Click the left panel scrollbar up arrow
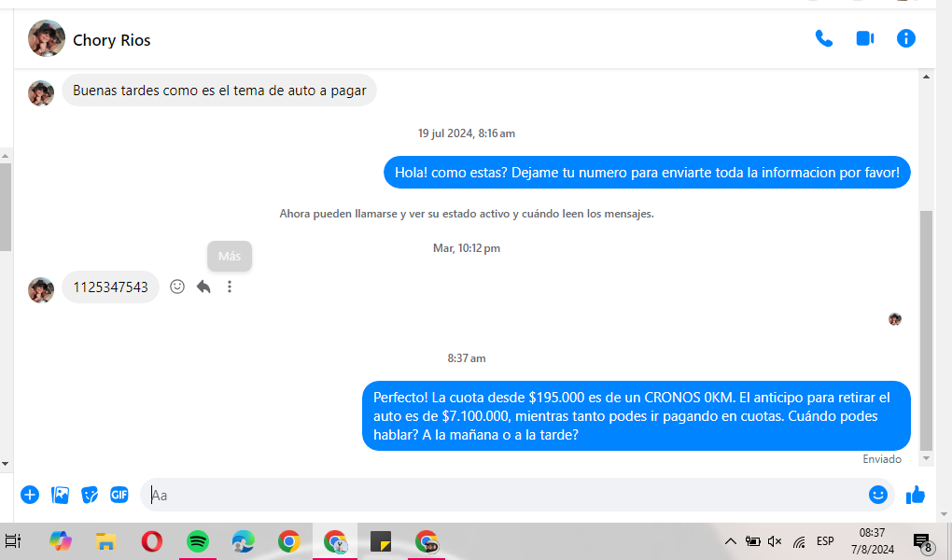Viewport: 952px width, 560px height. [5, 156]
